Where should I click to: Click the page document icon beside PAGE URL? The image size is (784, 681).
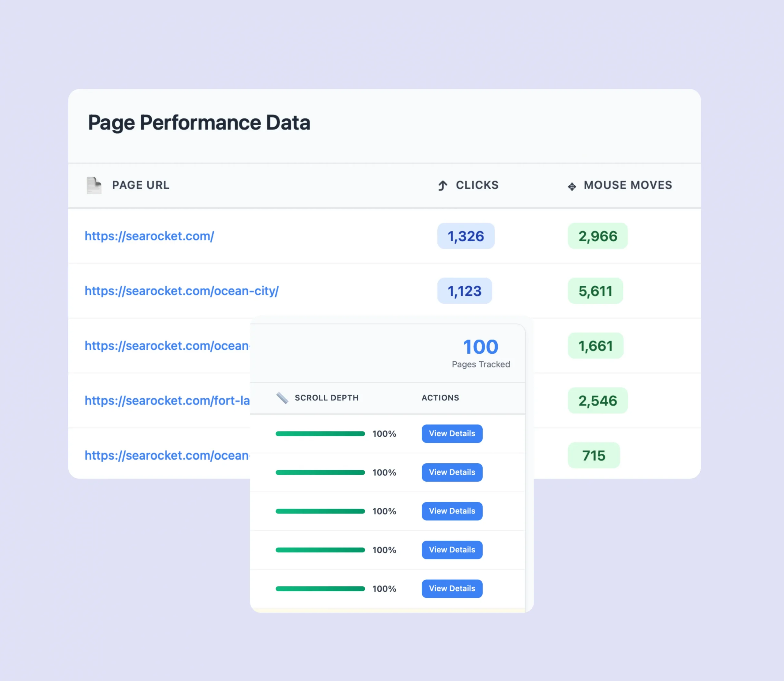pyautogui.click(x=94, y=186)
